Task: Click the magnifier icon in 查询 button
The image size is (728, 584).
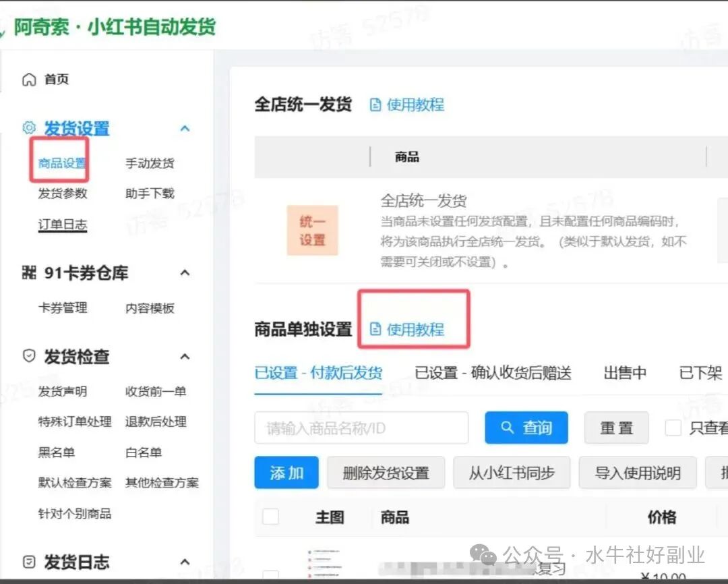Action: (507, 427)
